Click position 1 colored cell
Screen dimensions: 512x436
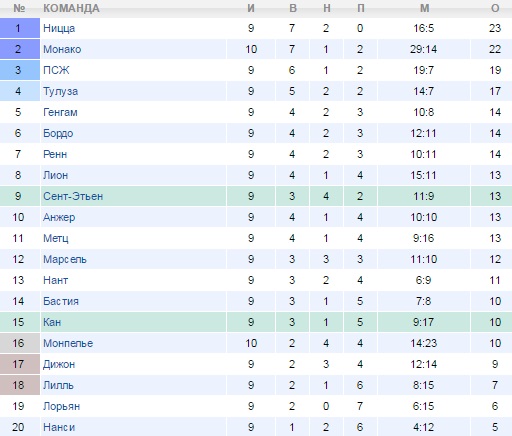(20, 28)
